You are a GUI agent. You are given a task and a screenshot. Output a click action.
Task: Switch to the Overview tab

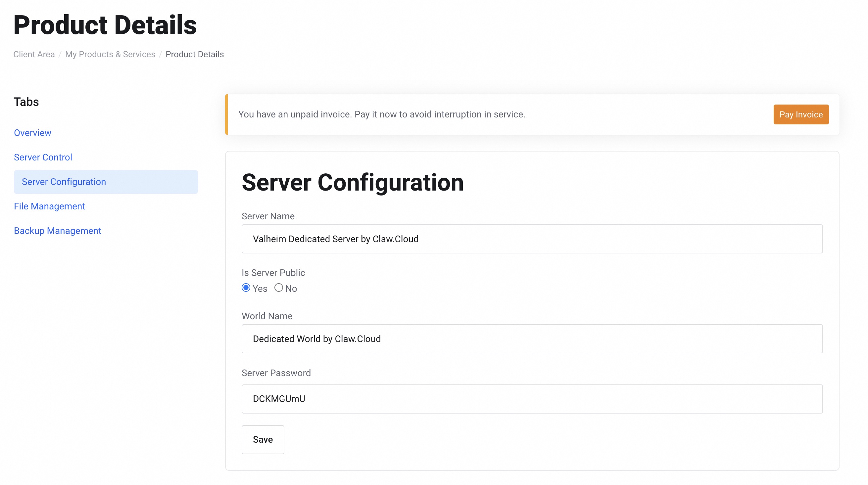point(32,133)
